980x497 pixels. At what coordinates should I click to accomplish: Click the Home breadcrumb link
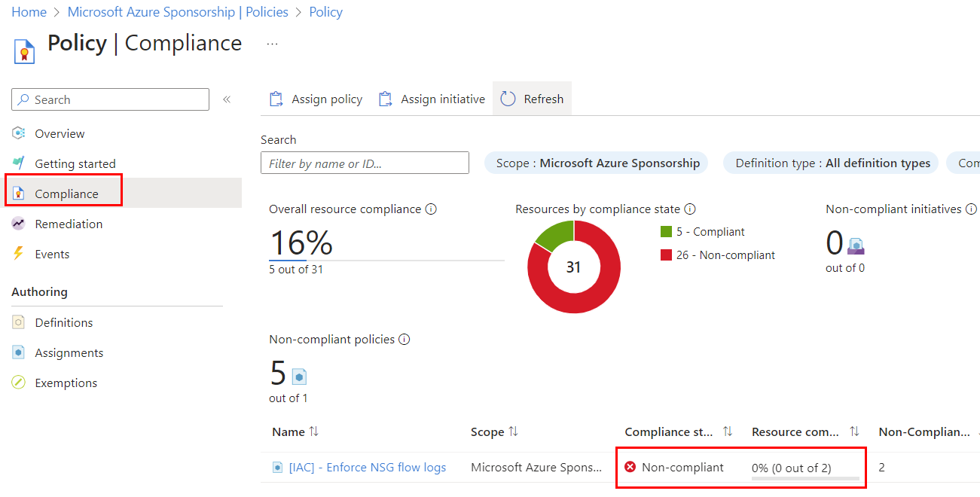pyautogui.click(x=29, y=12)
